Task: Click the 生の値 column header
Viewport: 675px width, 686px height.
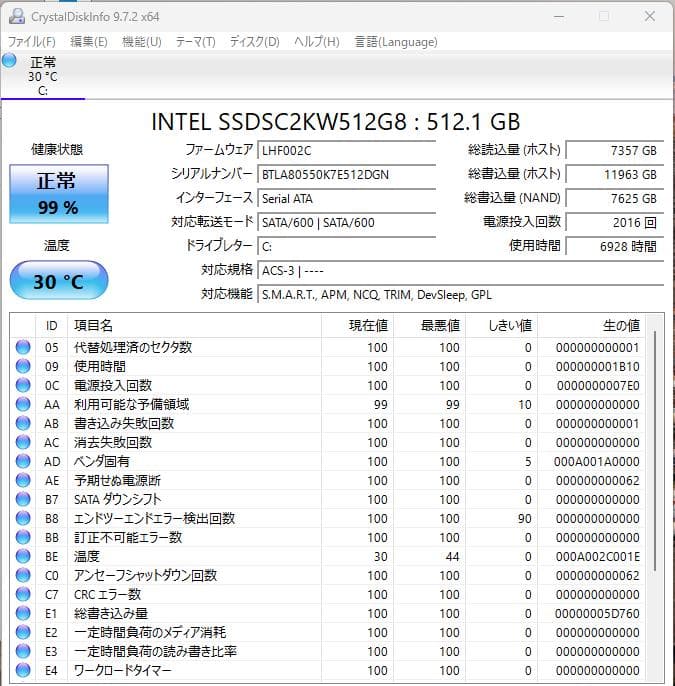Action: point(591,326)
